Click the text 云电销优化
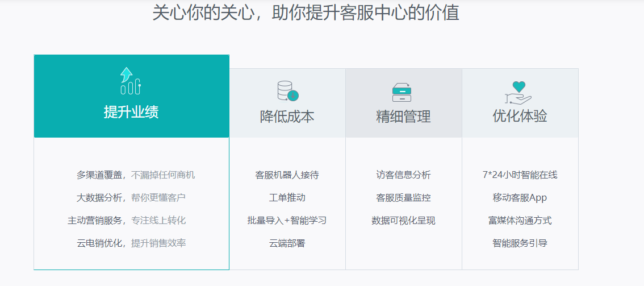 (99, 243)
